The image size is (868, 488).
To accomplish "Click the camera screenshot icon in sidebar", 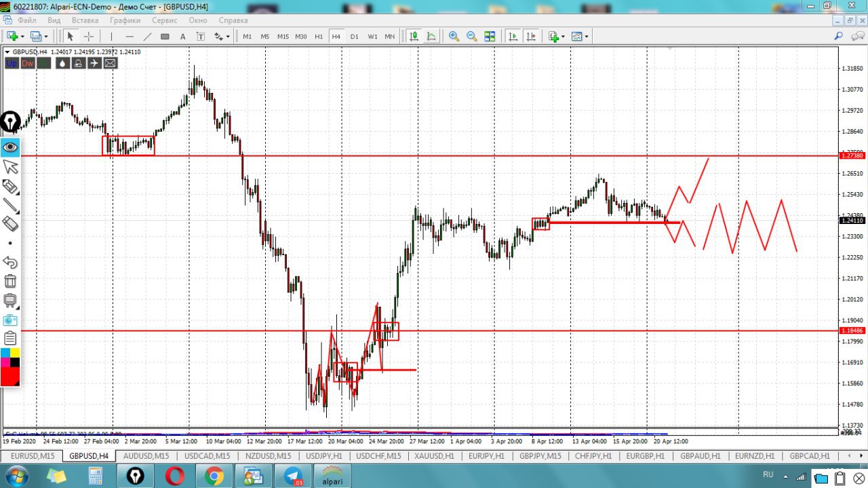I will [10, 320].
